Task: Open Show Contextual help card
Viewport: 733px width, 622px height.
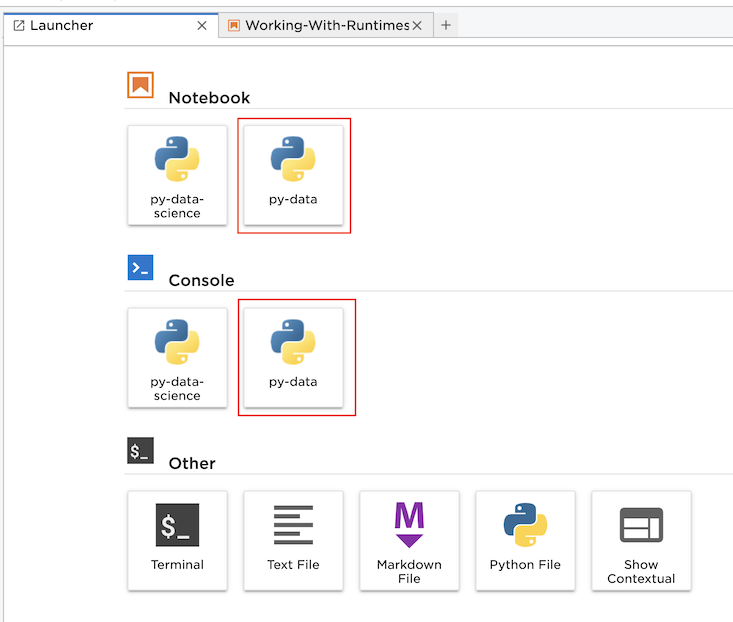Action: (641, 539)
